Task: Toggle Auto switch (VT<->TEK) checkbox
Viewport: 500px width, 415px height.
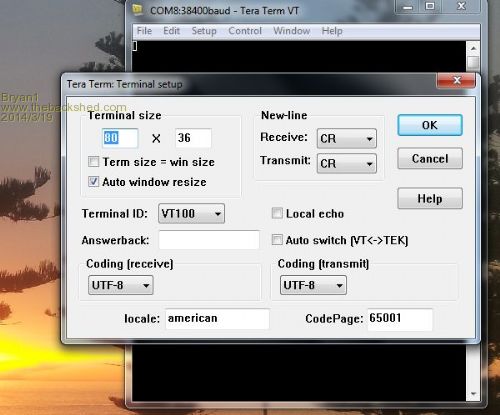Action: click(277, 240)
